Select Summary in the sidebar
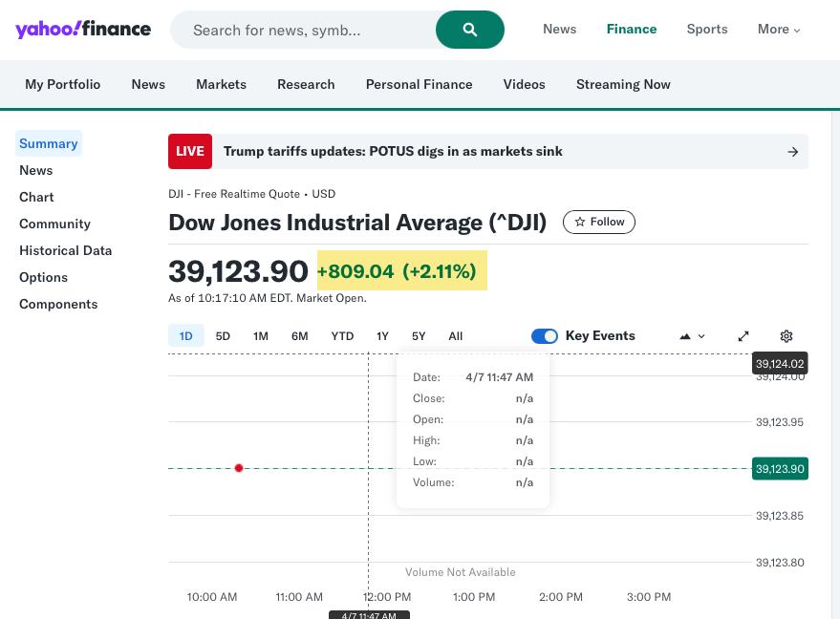This screenshot has width=840, height=619. (x=48, y=143)
